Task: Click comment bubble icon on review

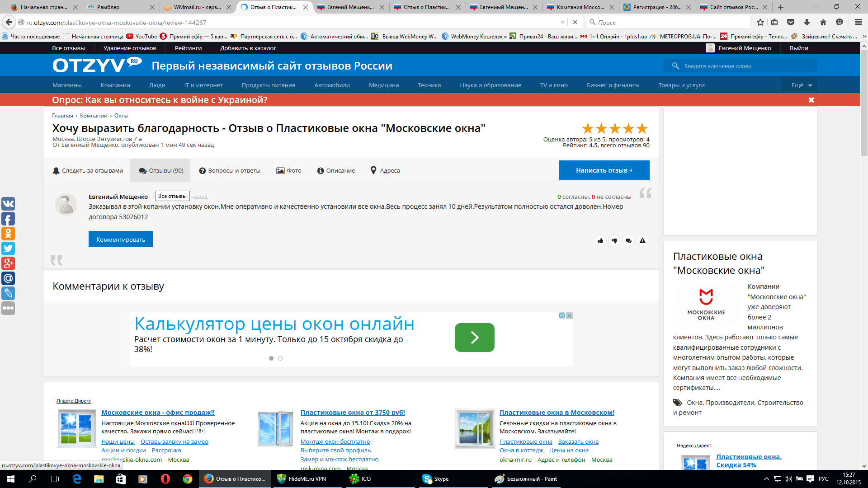Action: click(628, 241)
